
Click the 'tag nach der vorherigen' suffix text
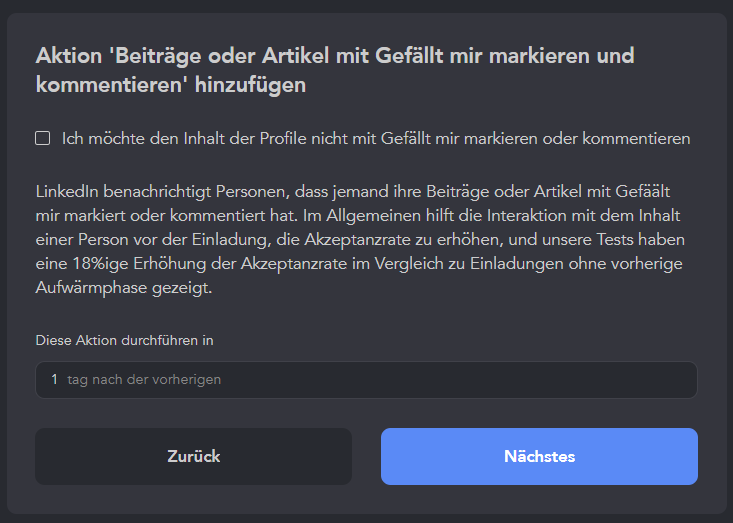point(144,380)
